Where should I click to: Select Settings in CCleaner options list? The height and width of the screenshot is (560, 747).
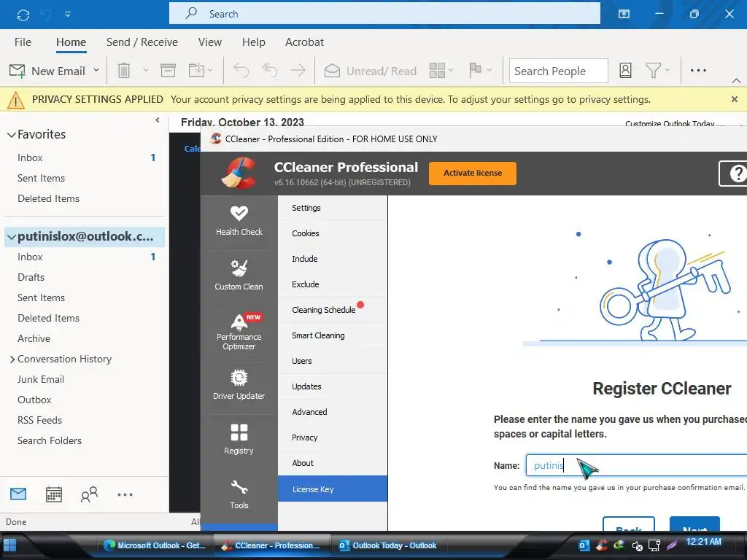coord(333,208)
